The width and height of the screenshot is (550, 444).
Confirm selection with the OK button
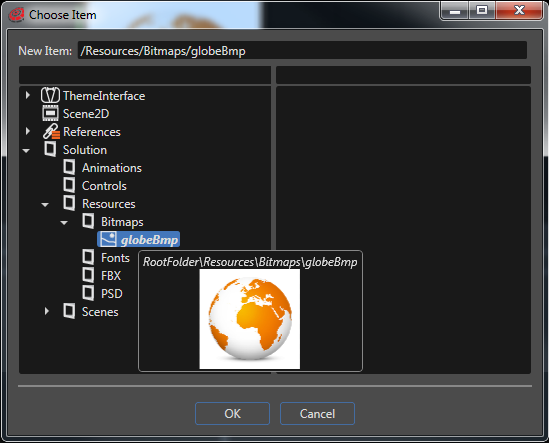[x=232, y=413]
